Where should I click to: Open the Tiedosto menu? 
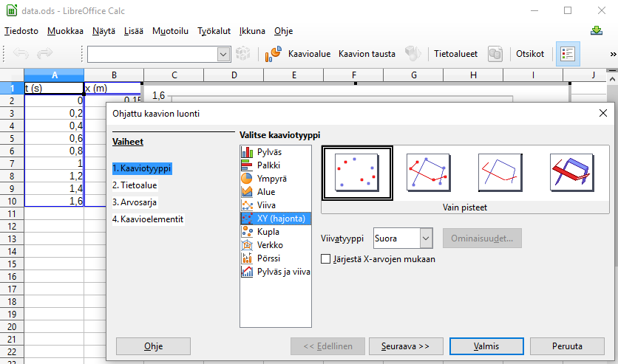tap(21, 31)
